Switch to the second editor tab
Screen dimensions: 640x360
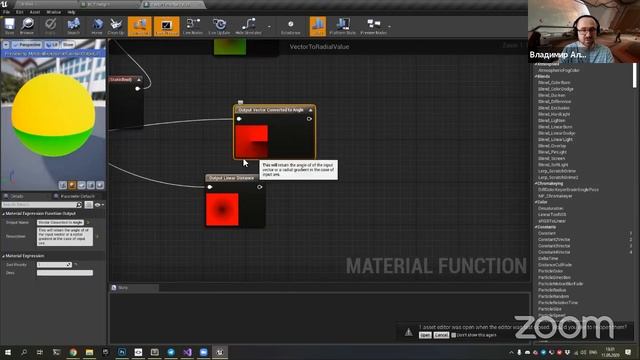coord(109,4)
